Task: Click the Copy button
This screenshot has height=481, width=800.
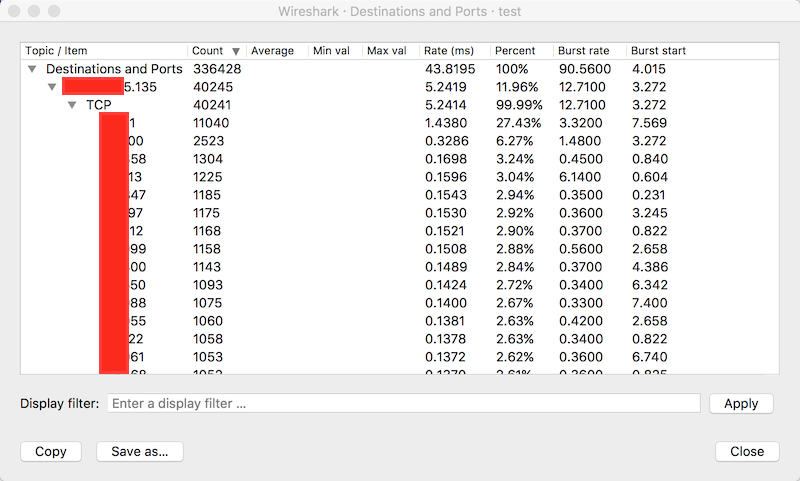Action: click(x=51, y=451)
